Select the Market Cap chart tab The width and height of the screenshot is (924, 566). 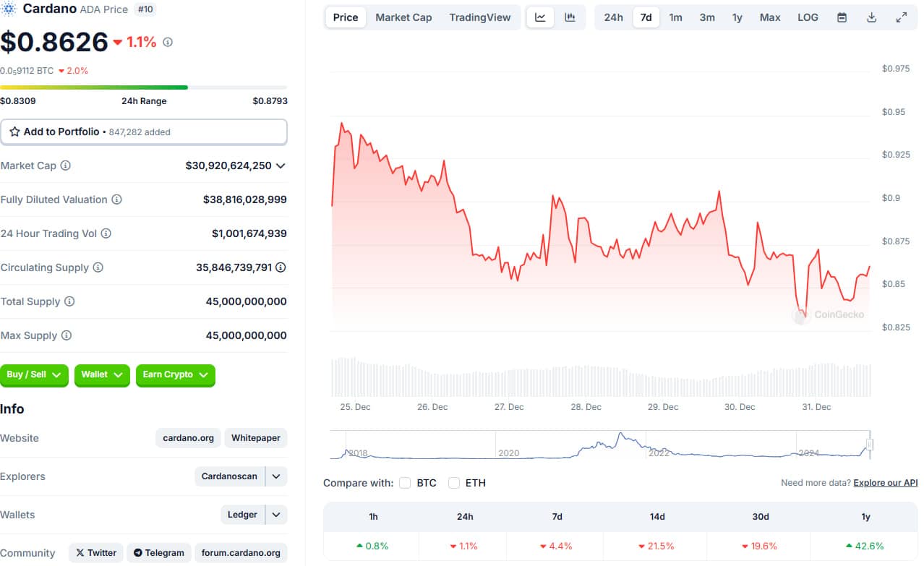tap(403, 17)
